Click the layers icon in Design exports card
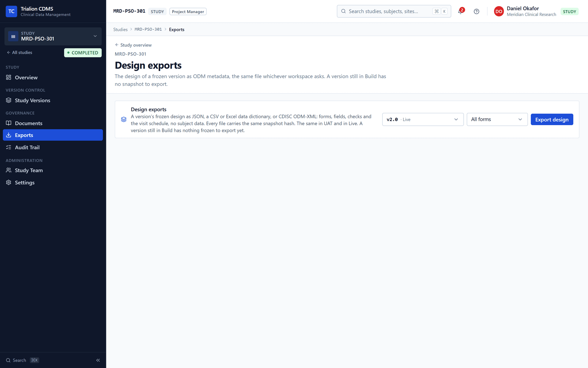The width and height of the screenshot is (588, 368). (x=124, y=120)
